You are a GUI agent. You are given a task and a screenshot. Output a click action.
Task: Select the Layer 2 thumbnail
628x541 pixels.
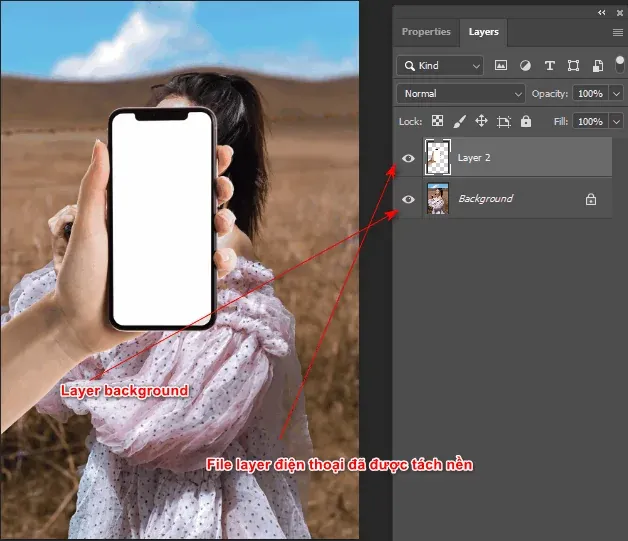[437, 158]
